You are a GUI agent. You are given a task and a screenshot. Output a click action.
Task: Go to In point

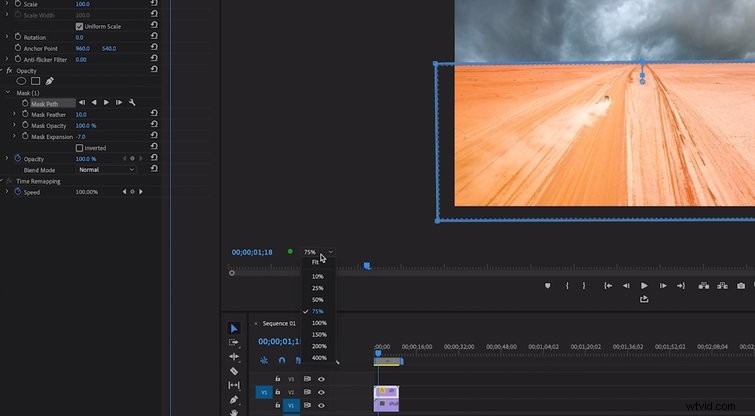click(608, 286)
